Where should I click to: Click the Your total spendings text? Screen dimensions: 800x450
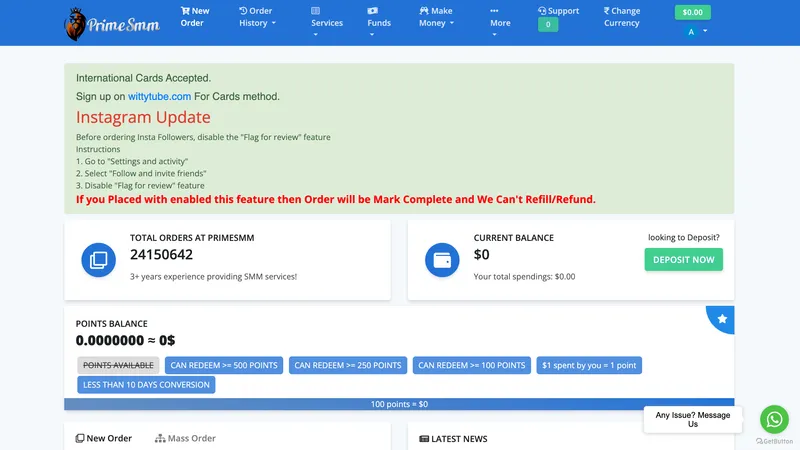tap(524, 277)
